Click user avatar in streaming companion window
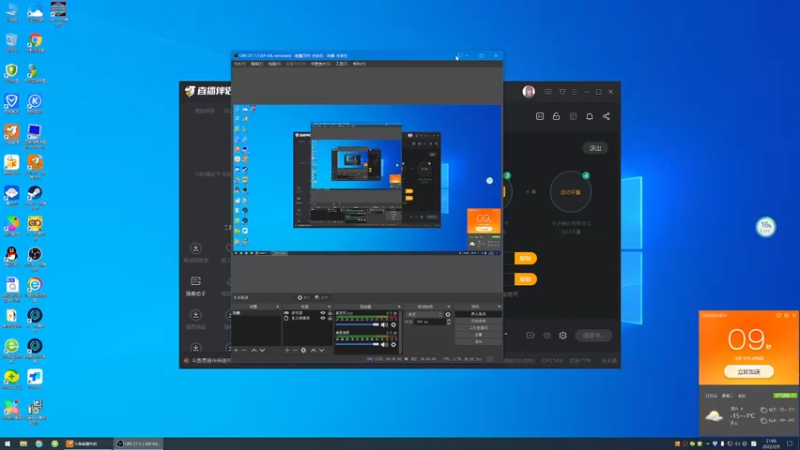The height and width of the screenshot is (450, 800). 529,91
